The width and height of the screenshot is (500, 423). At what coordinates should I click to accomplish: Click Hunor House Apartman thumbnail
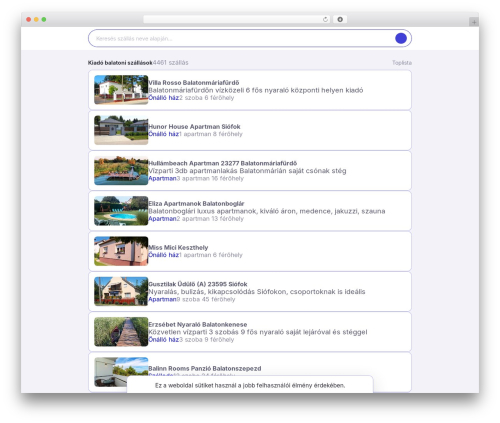tap(121, 130)
